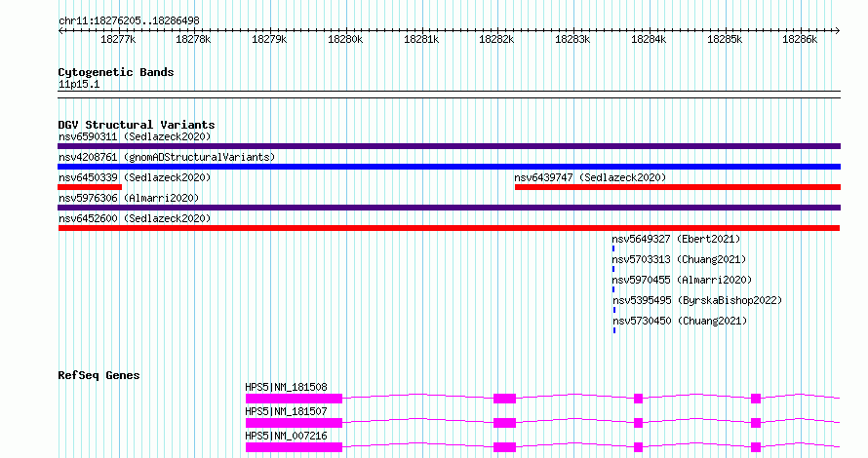Click the nsv5649327 (Ebert2021) label

click(x=676, y=239)
